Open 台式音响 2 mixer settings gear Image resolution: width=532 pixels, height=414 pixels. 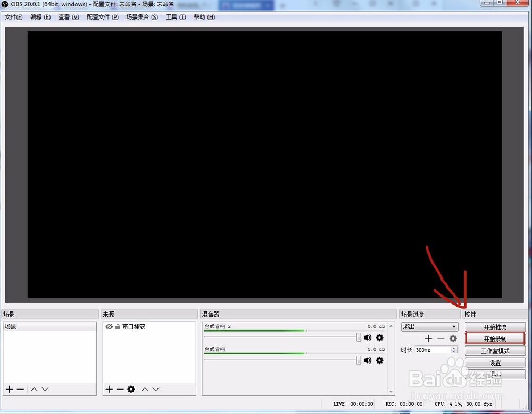pyautogui.click(x=380, y=337)
